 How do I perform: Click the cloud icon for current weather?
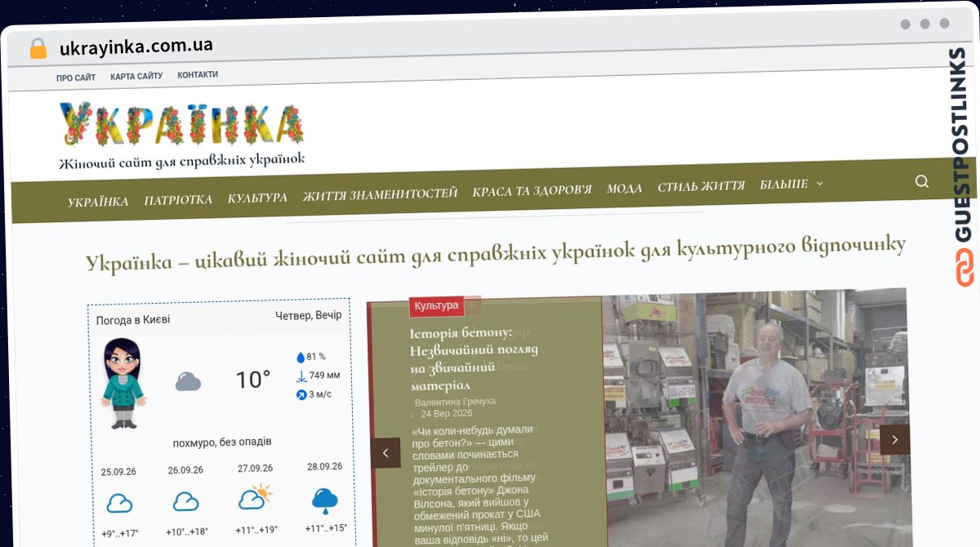point(188,381)
